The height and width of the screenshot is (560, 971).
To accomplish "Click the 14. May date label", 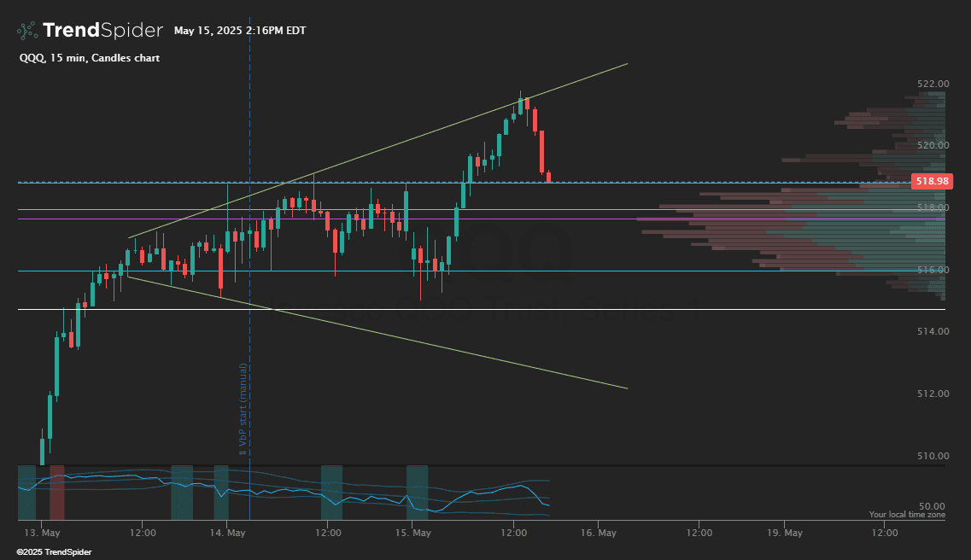I will 227,533.
